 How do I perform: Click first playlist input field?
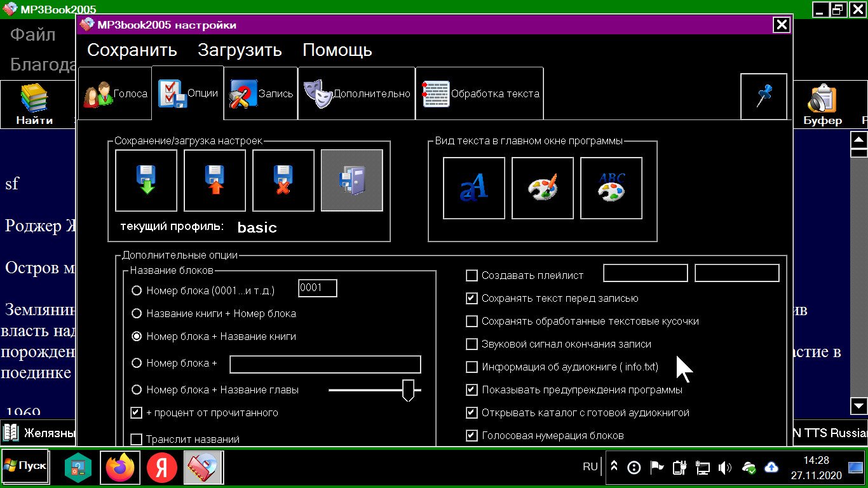pyautogui.click(x=646, y=273)
